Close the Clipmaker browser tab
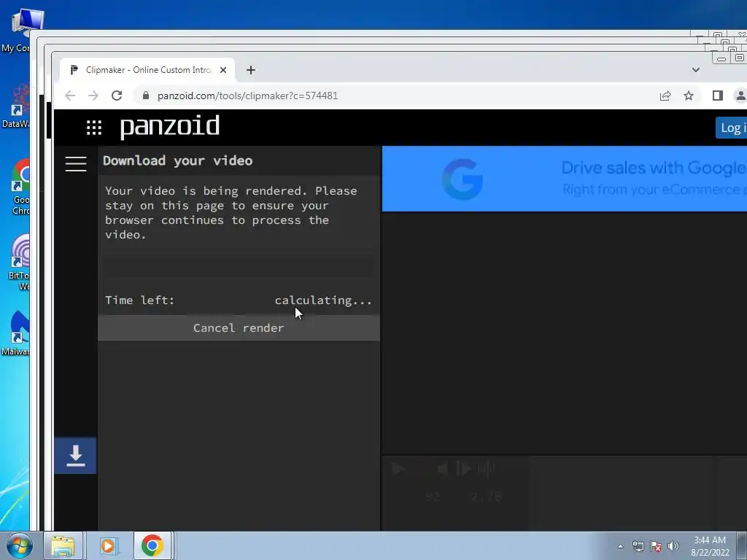This screenshot has width=747, height=560. 223,70
